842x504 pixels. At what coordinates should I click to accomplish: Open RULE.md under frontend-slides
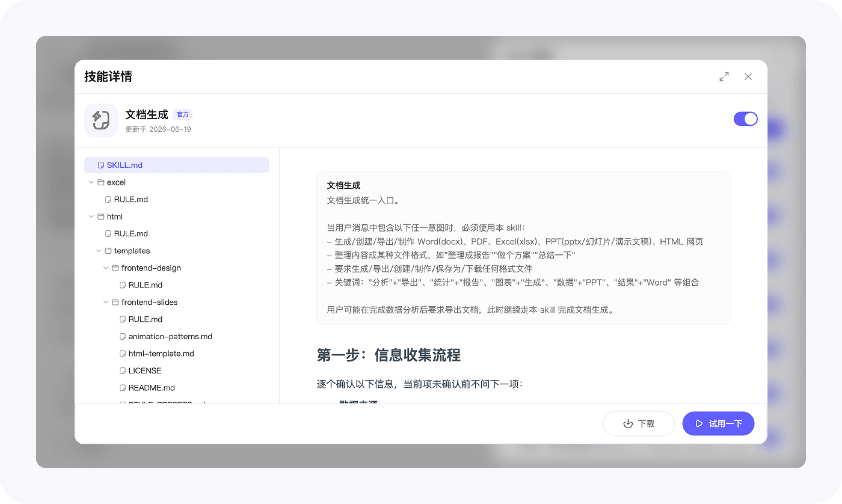click(145, 319)
